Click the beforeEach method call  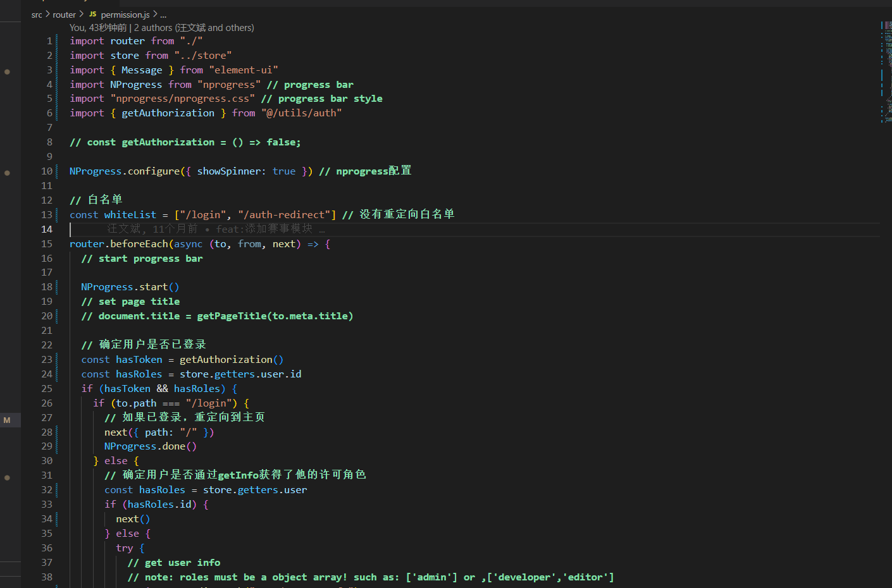point(139,244)
